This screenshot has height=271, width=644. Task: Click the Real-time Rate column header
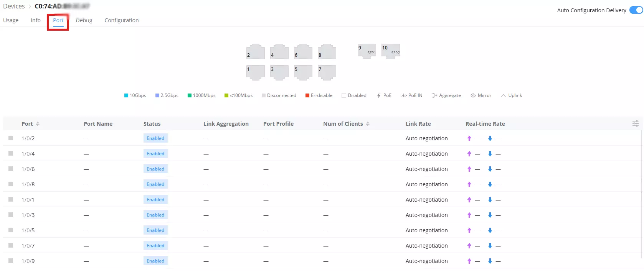[x=485, y=124]
